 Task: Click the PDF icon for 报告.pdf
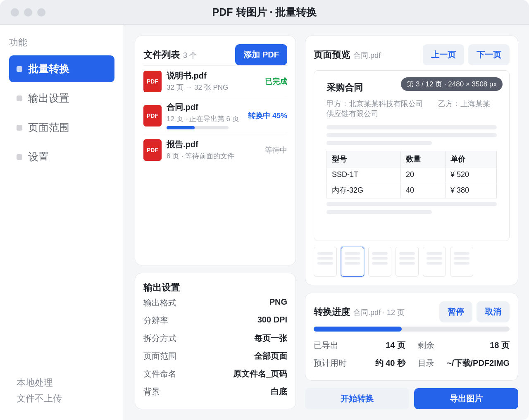tap(153, 150)
